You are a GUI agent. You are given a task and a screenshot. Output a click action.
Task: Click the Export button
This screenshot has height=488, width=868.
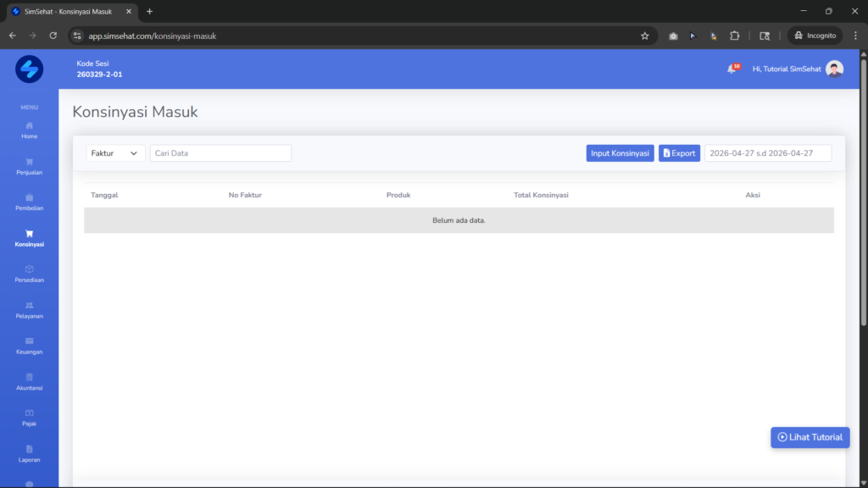tap(679, 153)
